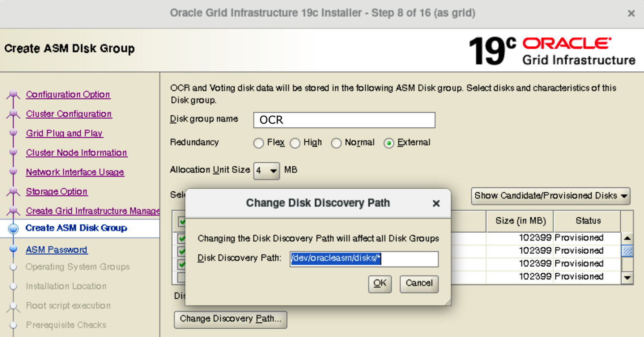Click the warning text about affecting all Disk Groups

pyautogui.click(x=318, y=239)
